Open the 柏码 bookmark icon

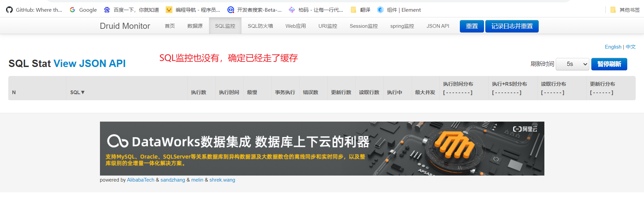coord(292,10)
